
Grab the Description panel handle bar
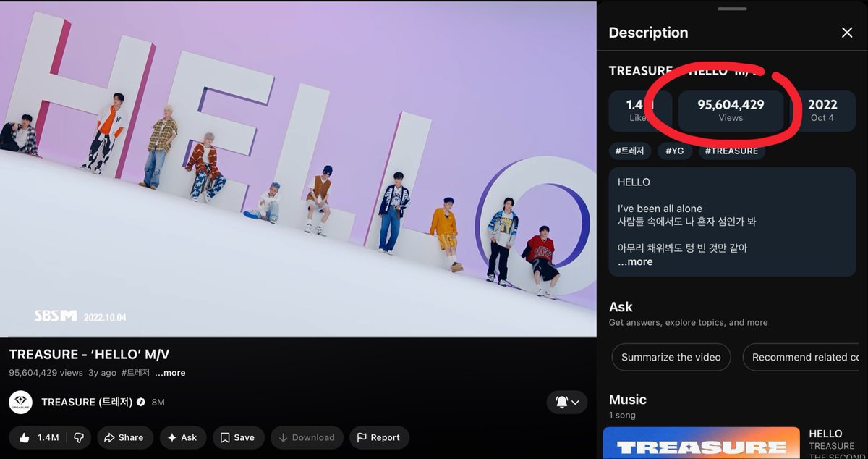[733, 9]
